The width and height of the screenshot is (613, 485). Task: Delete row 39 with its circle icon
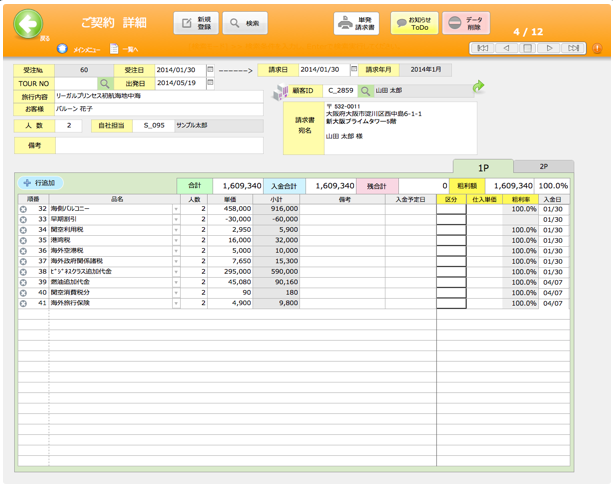tap(23, 283)
